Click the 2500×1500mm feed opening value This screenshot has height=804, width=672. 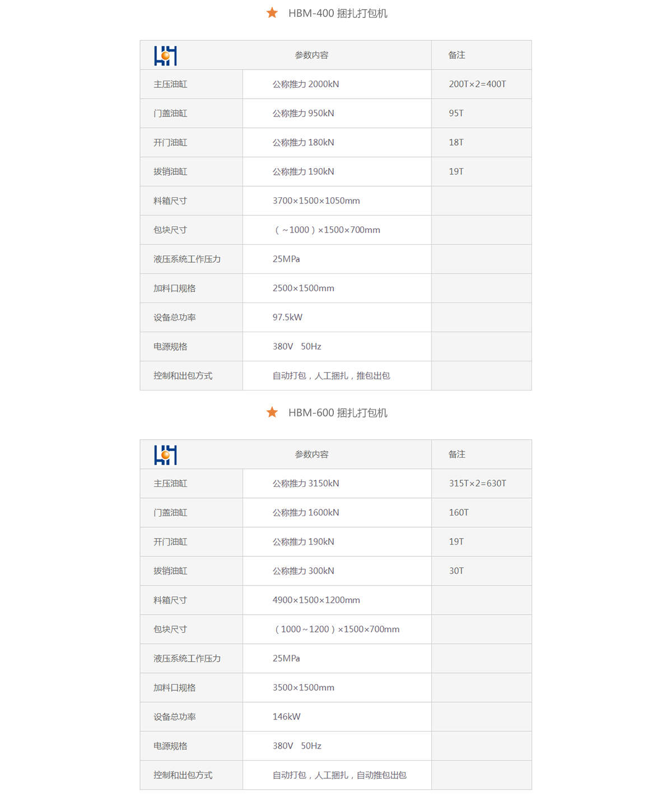[x=304, y=288]
